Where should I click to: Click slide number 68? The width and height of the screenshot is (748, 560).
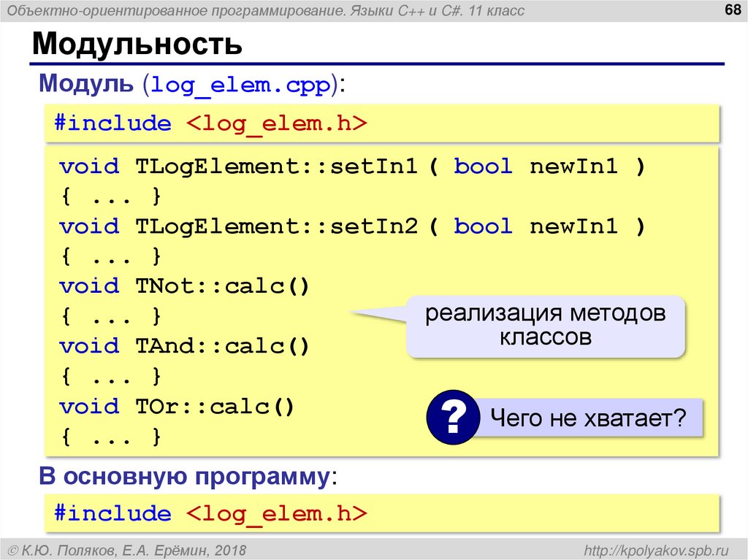[732, 9]
